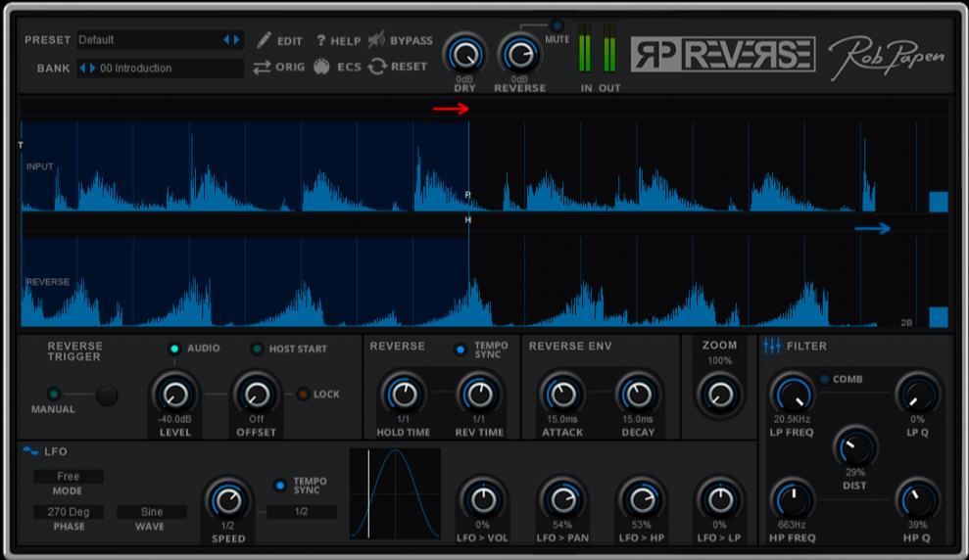Open the LFO Mode Free selector
This screenshot has width=969, height=560.
[x=69, y=477]
